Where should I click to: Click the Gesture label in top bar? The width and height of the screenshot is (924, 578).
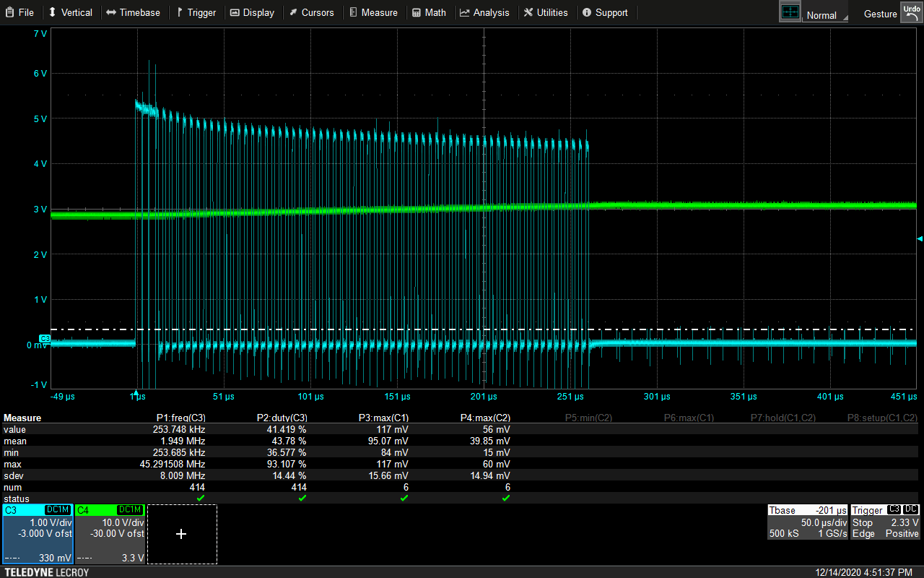[880, 14]
